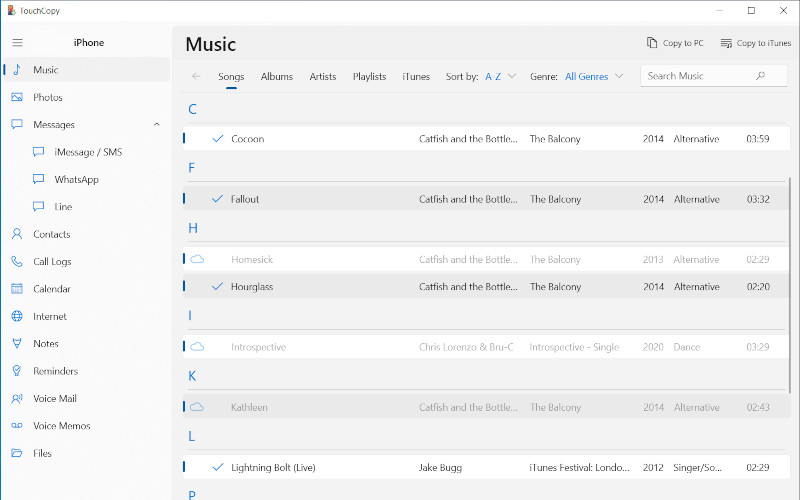Select the Homesick song title

(252, 259)
